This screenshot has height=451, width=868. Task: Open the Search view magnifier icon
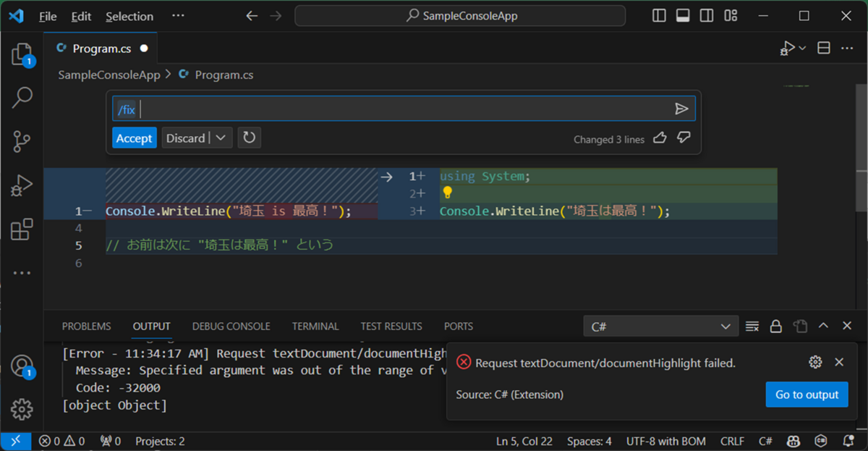[x=22, y=97]
